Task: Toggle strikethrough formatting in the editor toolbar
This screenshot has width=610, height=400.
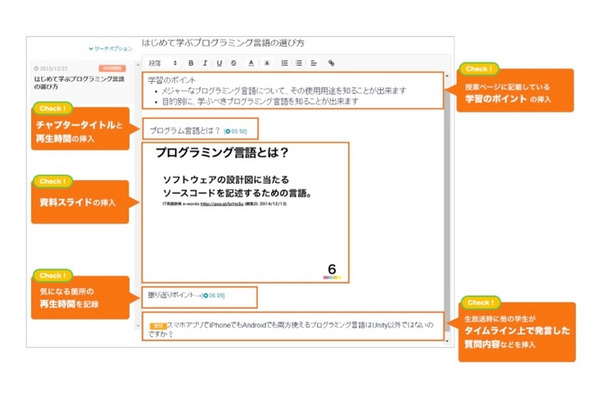Action: pyautogui.click(x=233, y=63)
